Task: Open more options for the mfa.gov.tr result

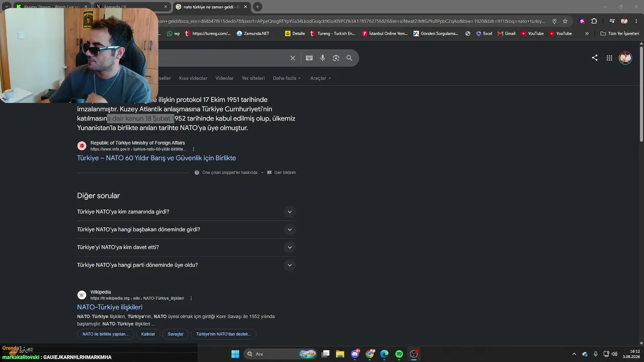Action: pos(193,149)
